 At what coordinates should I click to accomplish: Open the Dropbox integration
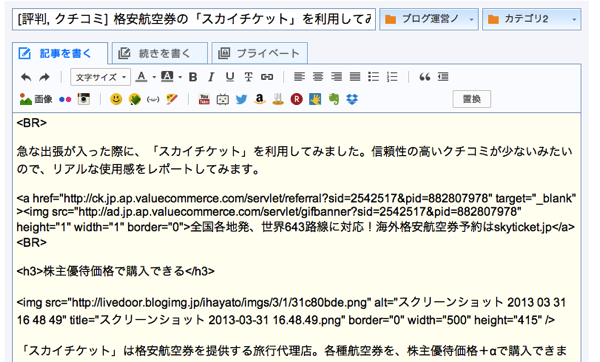tap(352, 99)
